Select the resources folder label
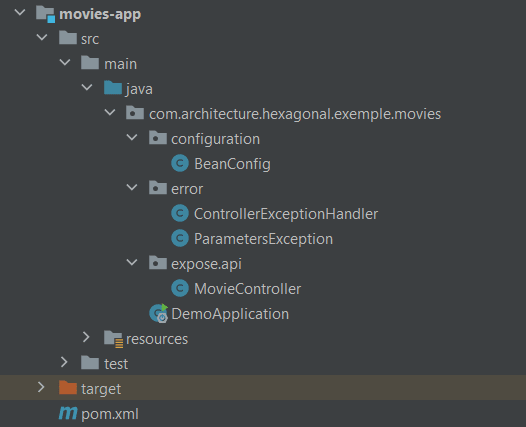526x427 pixels. (157, 339)
